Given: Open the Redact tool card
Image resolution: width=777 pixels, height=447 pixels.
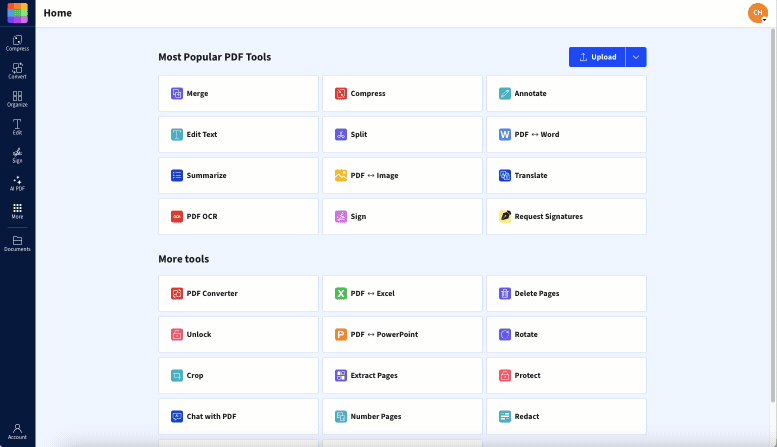Looking at the screenshot, I should point(566,417).
